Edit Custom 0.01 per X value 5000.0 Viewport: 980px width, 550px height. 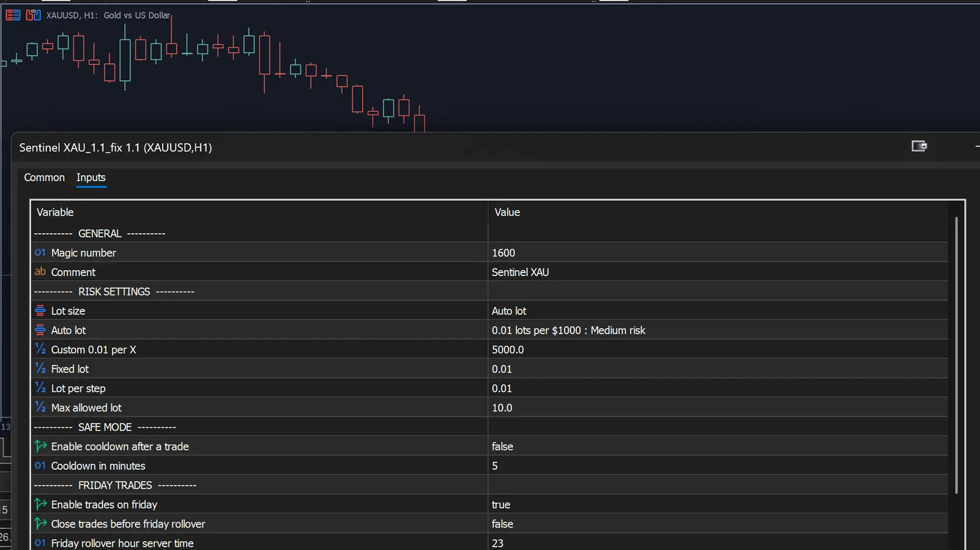point(718,350)
